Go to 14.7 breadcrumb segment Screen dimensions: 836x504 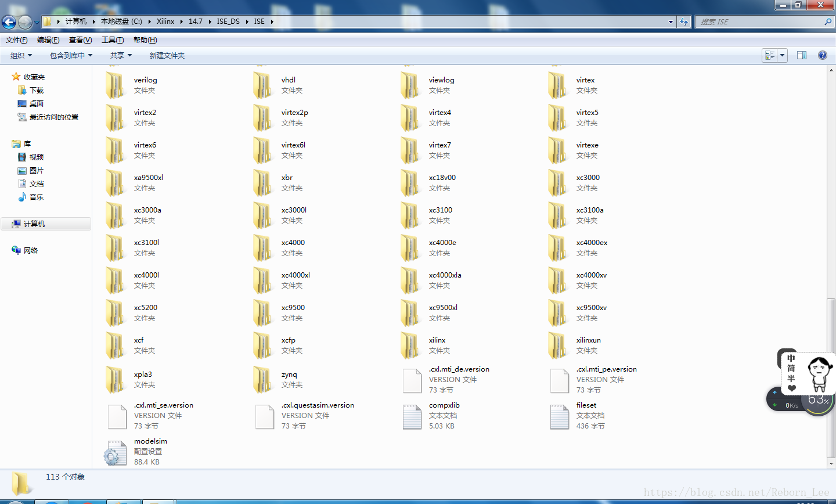pos(196,21)
